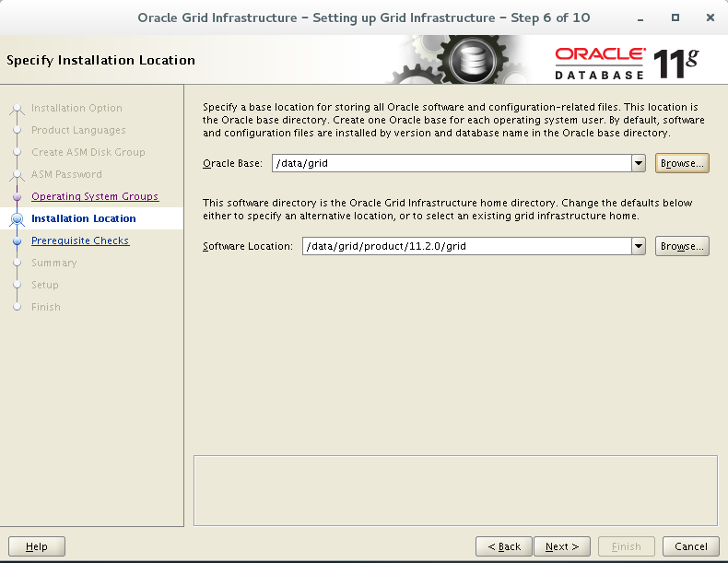Click the Installation Option step label

76,108
